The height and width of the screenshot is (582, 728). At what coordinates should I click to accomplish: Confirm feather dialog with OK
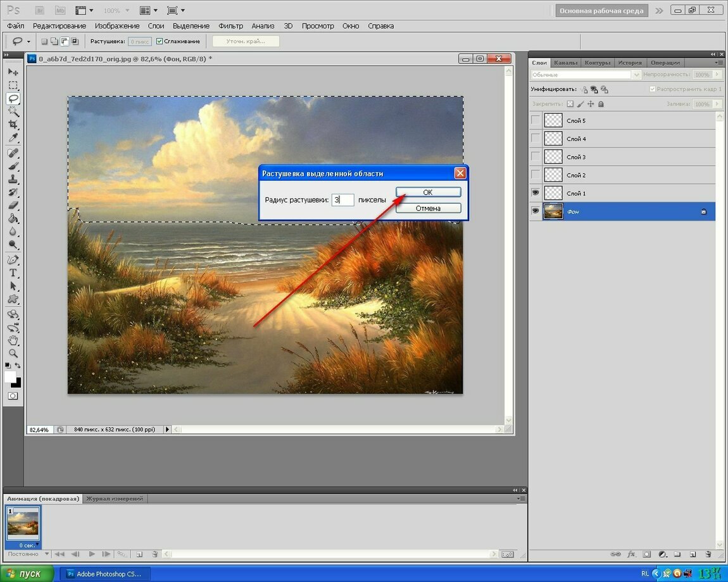[428, 192]
